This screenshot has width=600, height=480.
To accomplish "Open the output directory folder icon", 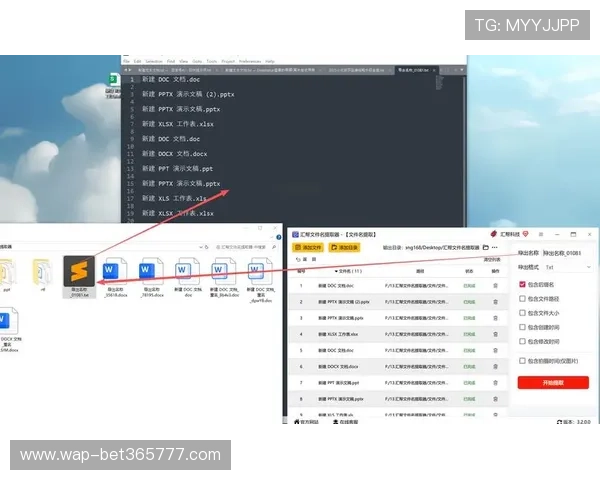I will coord(485,246).
